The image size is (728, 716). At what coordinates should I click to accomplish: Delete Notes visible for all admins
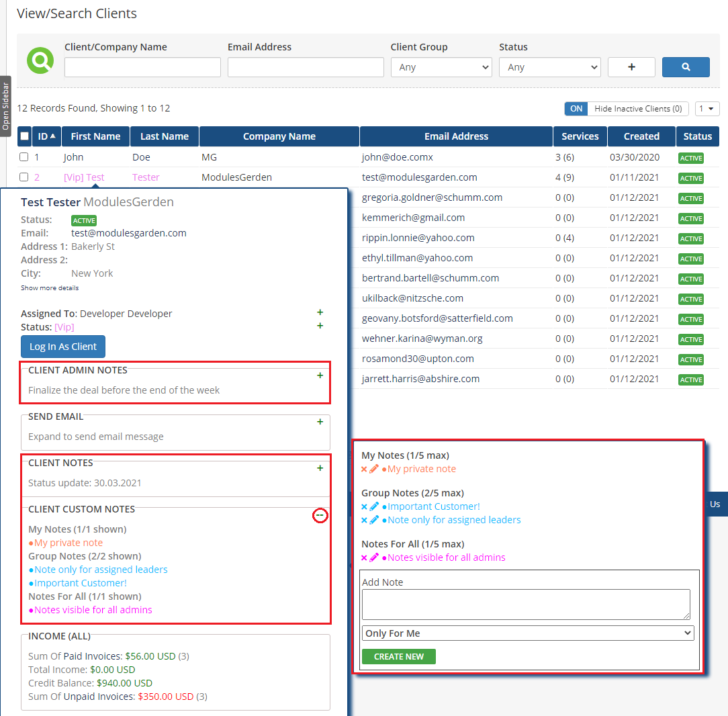tap(365, 557)
